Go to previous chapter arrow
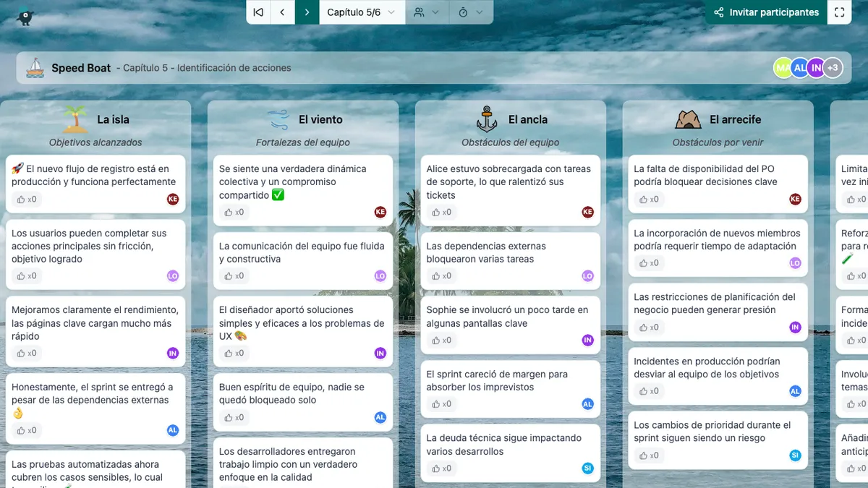 [282, 12]
